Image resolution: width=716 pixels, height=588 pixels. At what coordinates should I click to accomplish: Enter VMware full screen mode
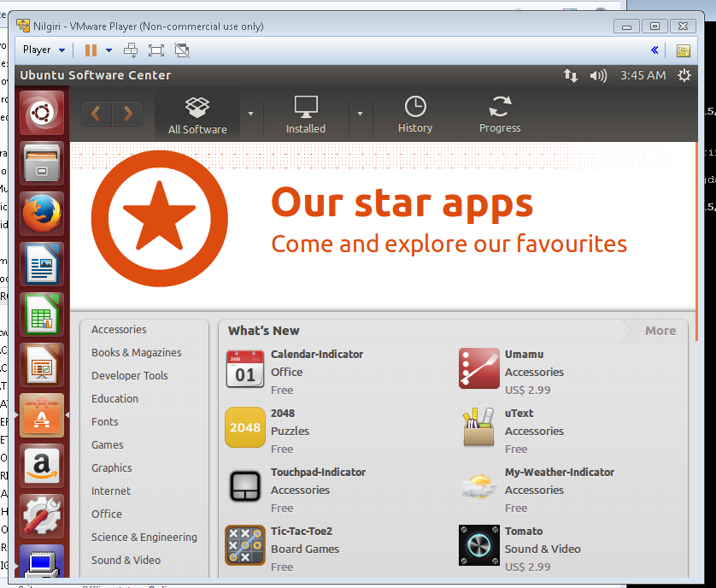pos(156,50)
